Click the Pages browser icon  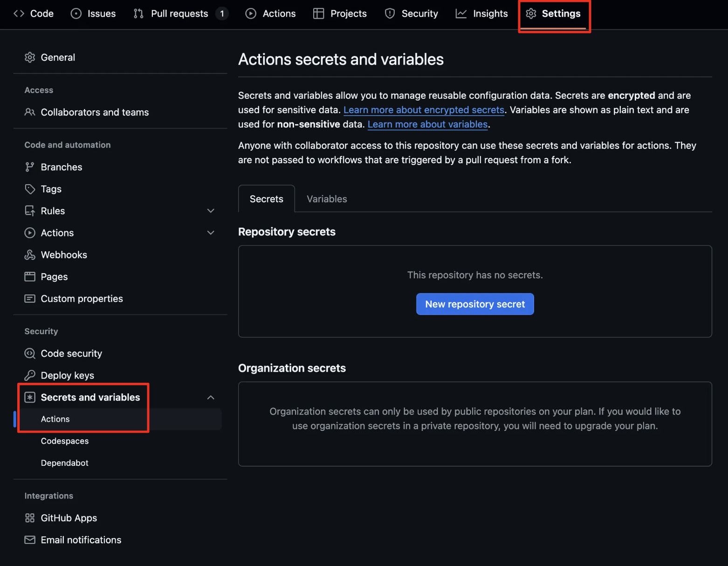pyautogui.click(x=30, y=276)
